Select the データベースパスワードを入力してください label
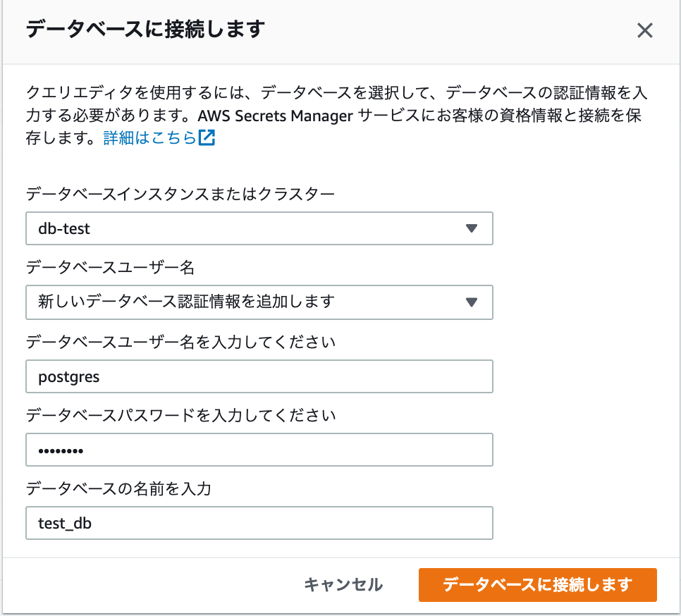The height and width of the screenshot is (616, 681). (x=180, y=415)
